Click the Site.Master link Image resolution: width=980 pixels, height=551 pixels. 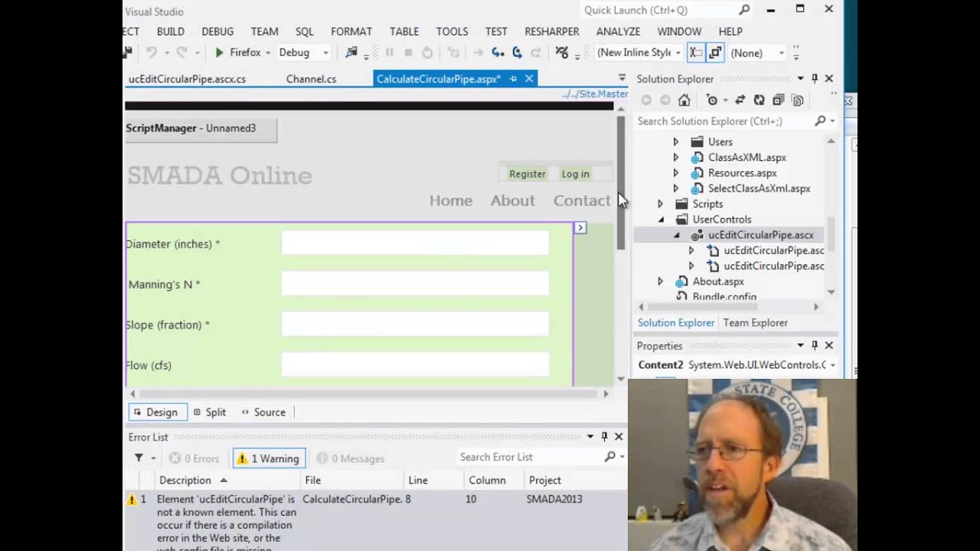[x=595, y=94]
